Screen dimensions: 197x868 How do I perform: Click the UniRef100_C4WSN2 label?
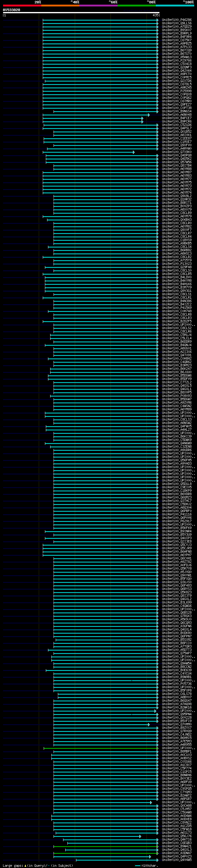point(176,406)
